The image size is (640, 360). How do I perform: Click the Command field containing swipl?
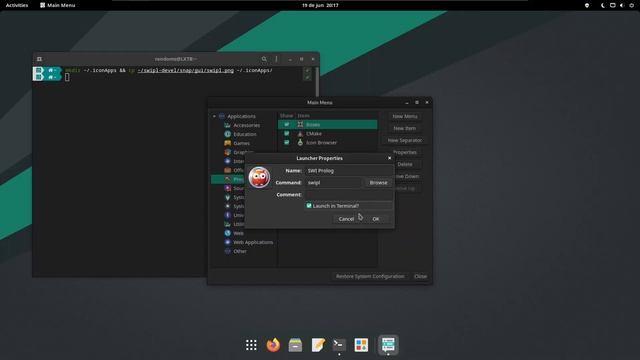333,183
